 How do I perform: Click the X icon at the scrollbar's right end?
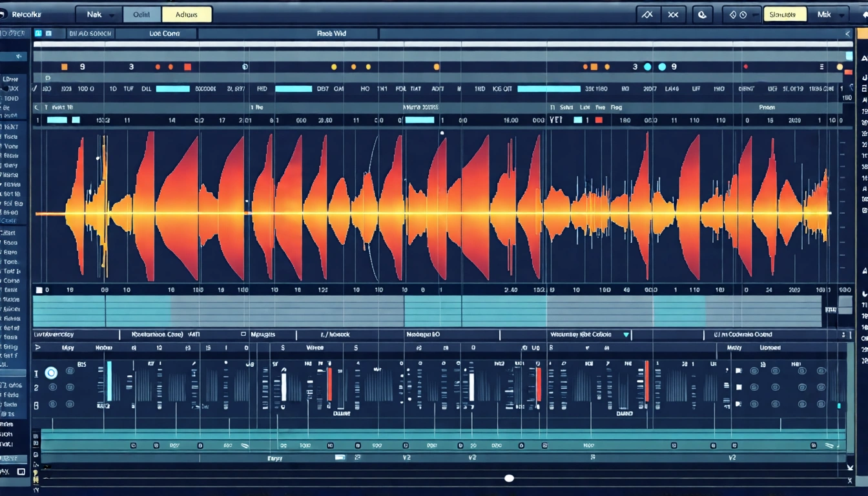point(850,480)
